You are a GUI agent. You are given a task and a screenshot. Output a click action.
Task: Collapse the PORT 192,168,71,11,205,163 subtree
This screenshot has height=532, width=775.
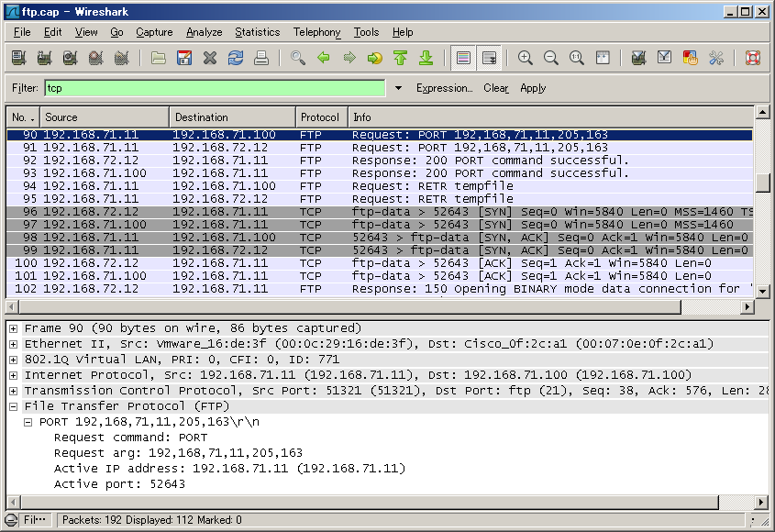click(x=28, y=422)
